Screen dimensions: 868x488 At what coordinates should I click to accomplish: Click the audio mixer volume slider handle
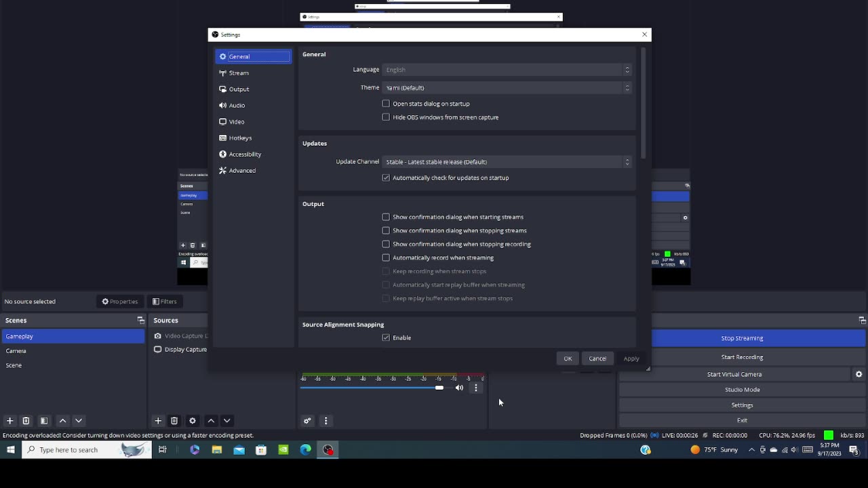(439, 388)
